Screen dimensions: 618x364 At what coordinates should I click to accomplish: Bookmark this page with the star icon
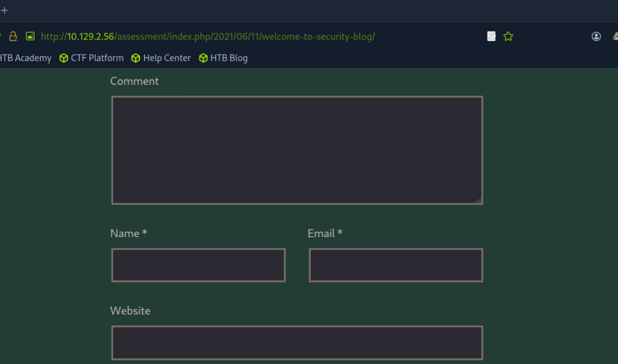(508, 36)
